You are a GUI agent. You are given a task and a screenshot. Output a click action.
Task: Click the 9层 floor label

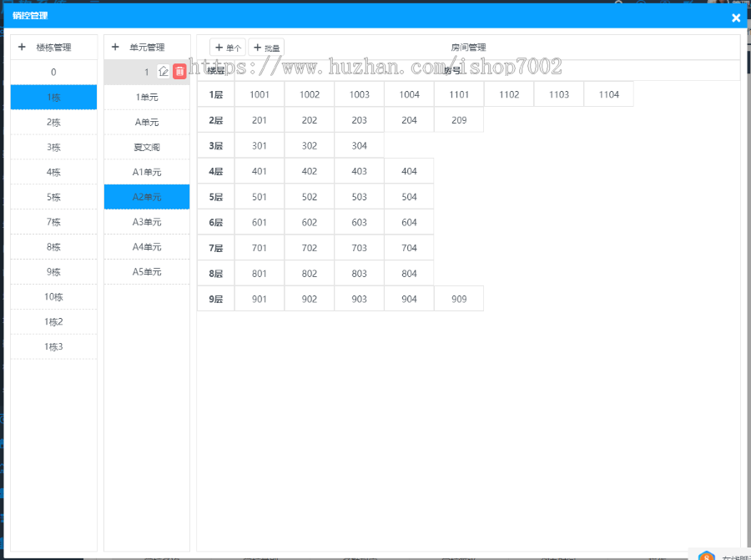click(x=216, y=299)
